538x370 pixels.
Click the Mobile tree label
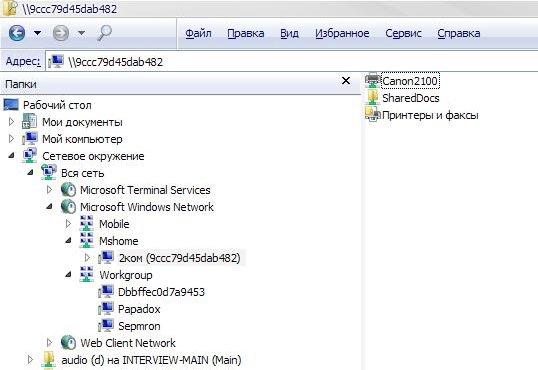(114, 224)
